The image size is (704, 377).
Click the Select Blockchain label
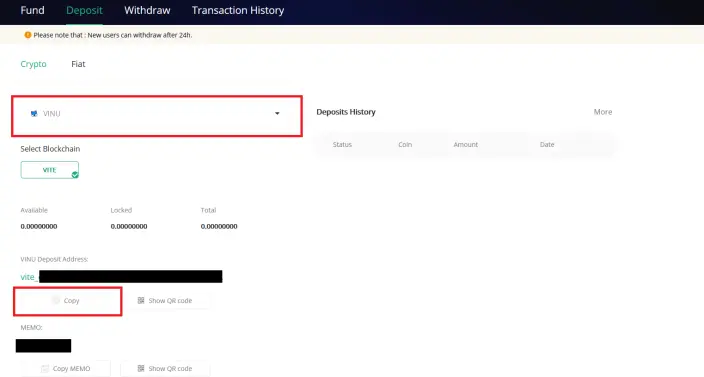[50, 149]
